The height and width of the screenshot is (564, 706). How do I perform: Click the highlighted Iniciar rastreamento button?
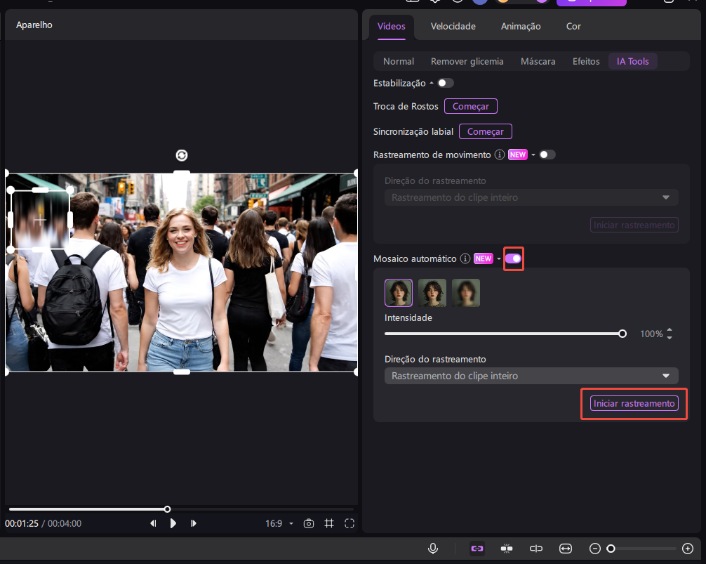coord(634,403)
